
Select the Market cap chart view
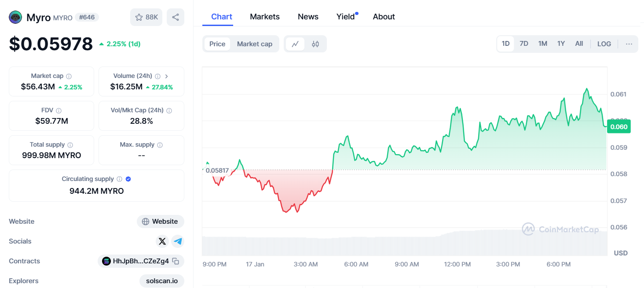coord(255,44)
